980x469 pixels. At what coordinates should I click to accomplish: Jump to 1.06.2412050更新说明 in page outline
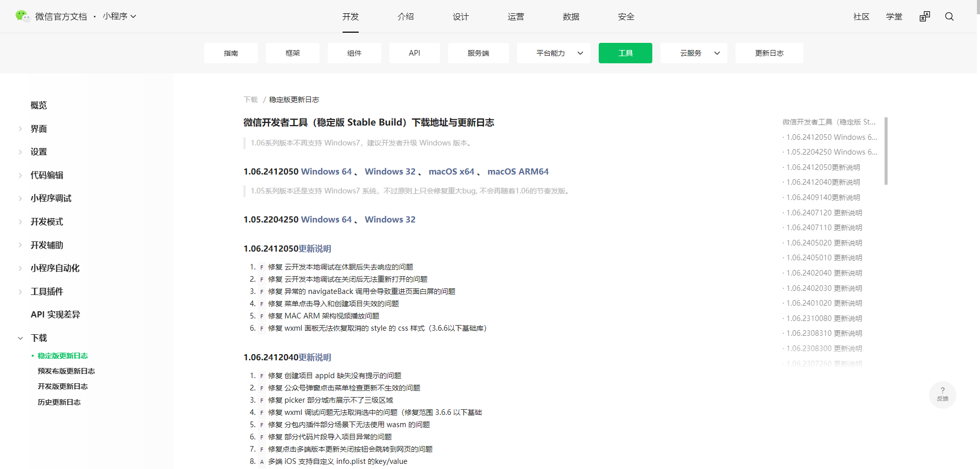tap(823, 167)
